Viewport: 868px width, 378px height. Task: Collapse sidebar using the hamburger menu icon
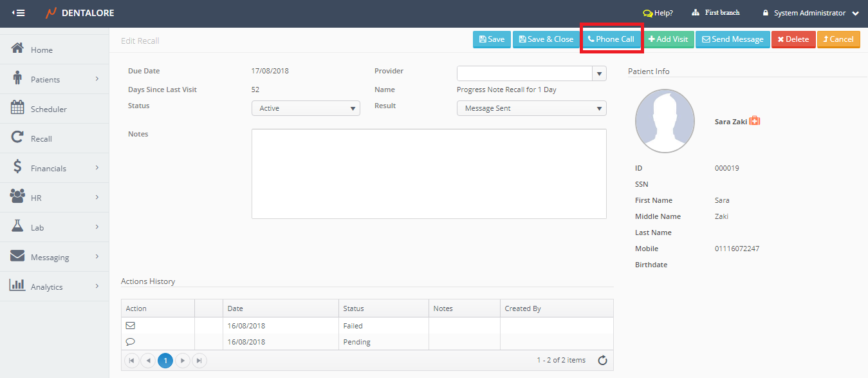pos(19,13)
